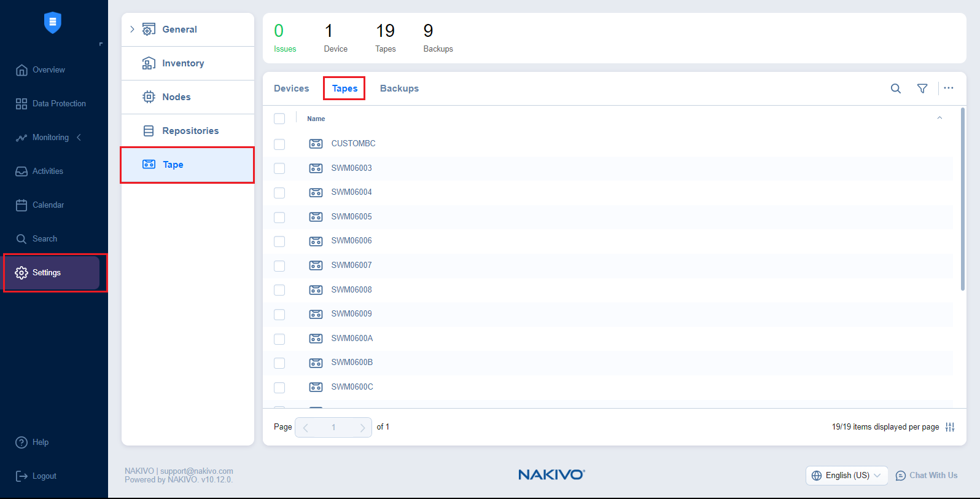Viewport: 980px width, 499px height.
Task: Click the items per page settings icon
Action: [950, 427]
